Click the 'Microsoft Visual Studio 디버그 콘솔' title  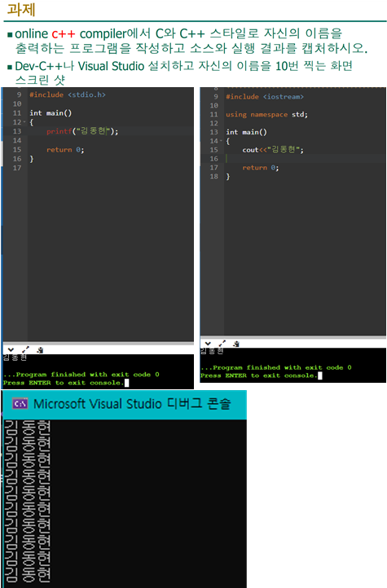tap(132, 404)
